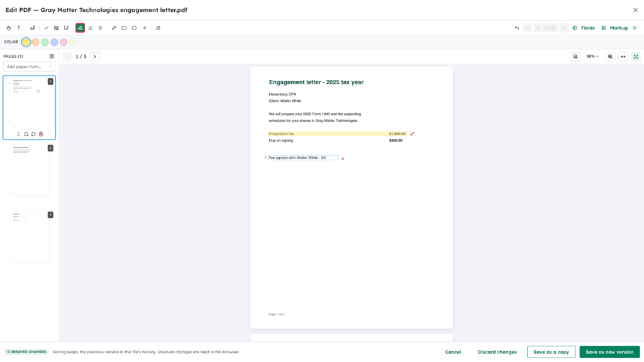Choose the green highlight color

[45, 42]
